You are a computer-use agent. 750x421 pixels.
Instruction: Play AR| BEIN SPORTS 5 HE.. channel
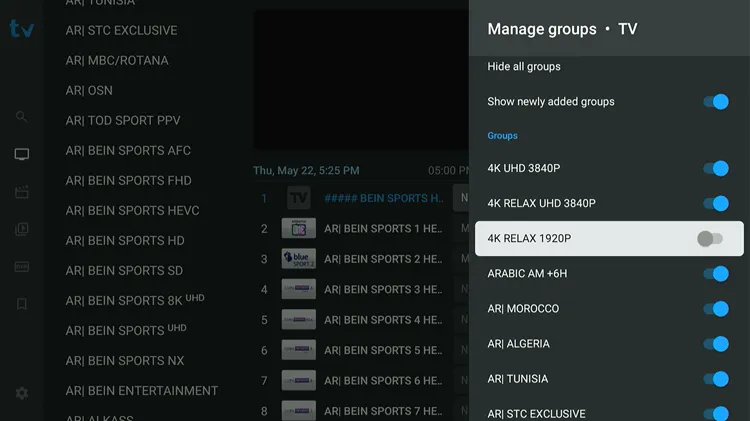coord(383,350)
